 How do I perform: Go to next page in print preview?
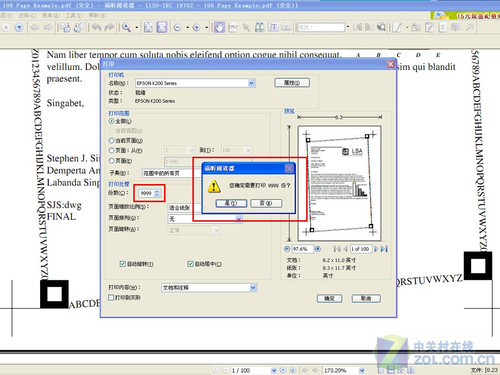click(376, 249)
